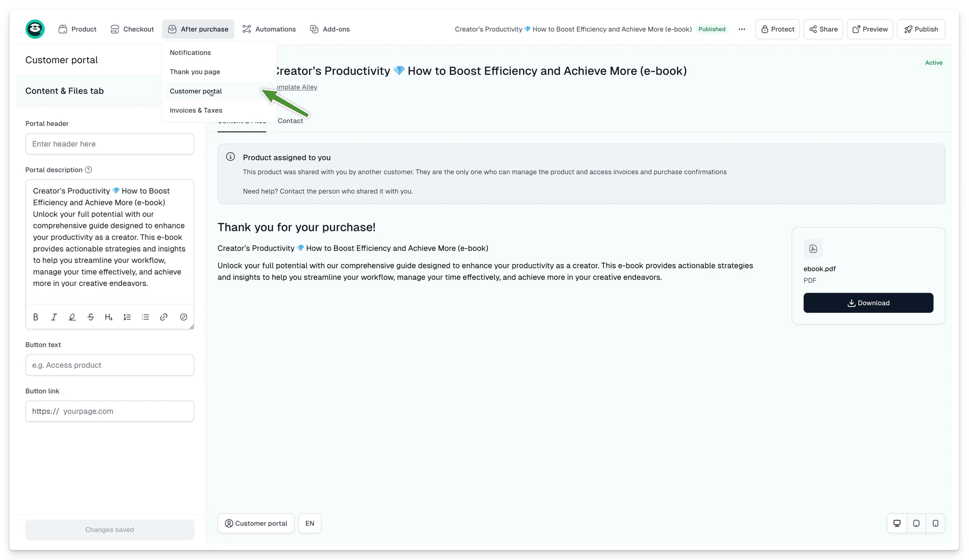Switch to the Contact tab

290,121
